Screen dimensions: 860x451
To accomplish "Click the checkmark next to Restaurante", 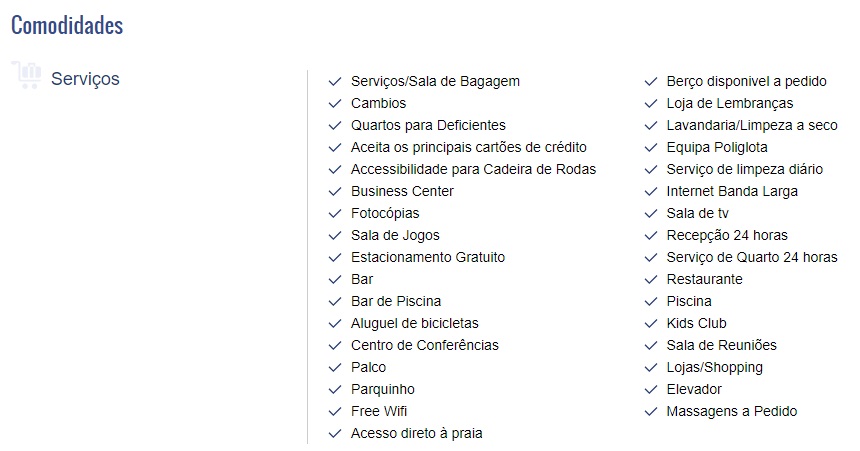I will (x=650, y=280).
